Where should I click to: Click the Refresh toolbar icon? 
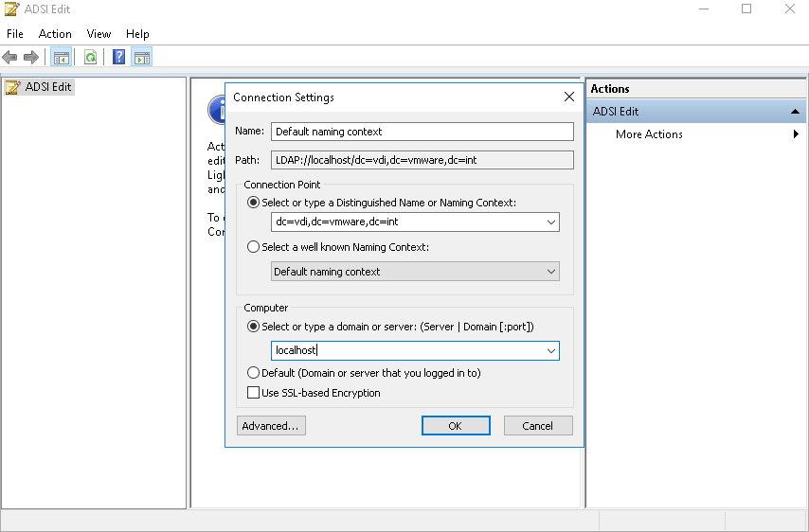(90, 57)
